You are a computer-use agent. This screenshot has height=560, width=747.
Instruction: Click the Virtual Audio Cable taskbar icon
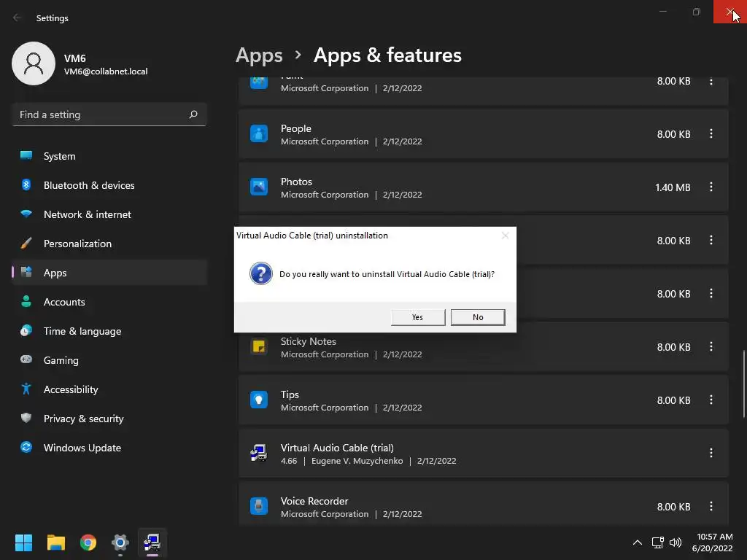pyautogui.click(x=152, y=542)
